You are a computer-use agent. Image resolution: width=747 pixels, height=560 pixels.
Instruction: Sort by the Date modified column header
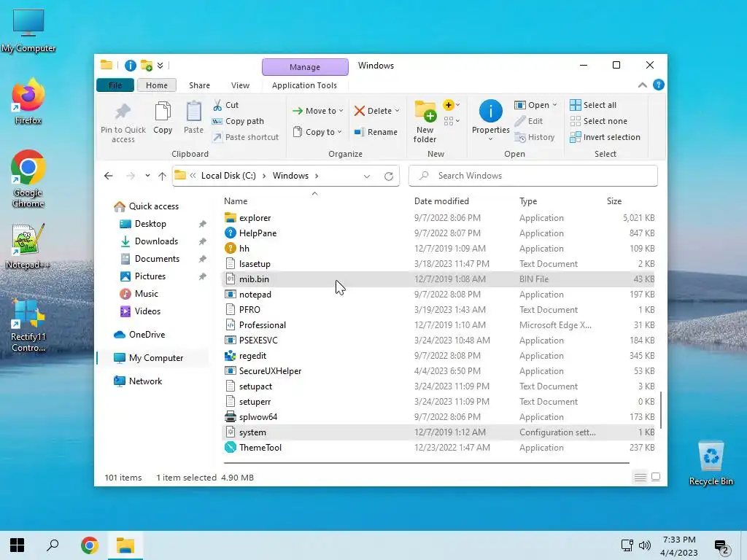[x=441, y=201]
